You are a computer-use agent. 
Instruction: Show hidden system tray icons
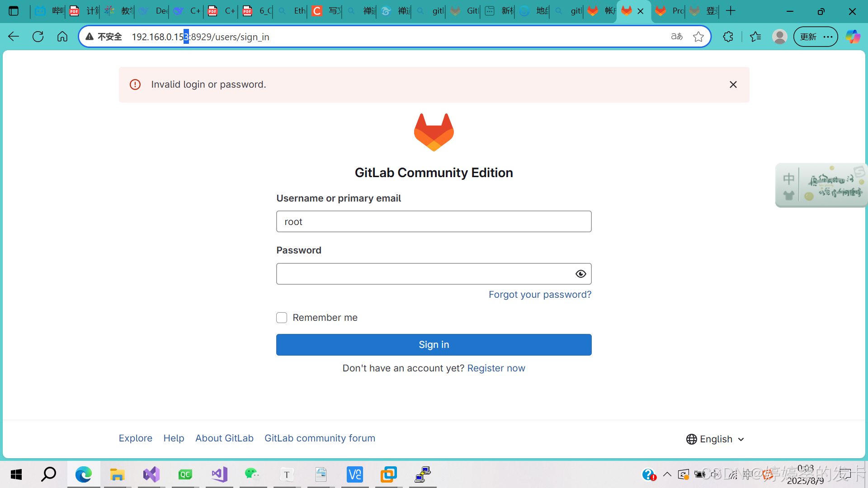click(x=667, y=474)
